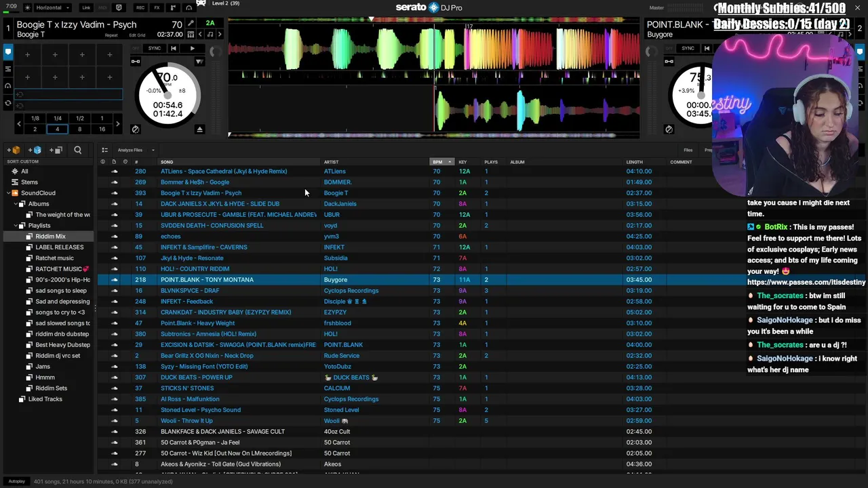
Task: Play deck 1 track
Action: point(193,48)
